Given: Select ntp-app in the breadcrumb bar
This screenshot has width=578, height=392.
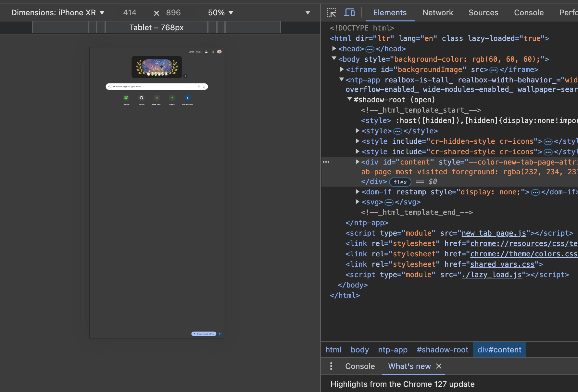Looking at the screenshot, I should tap(393, 350).
